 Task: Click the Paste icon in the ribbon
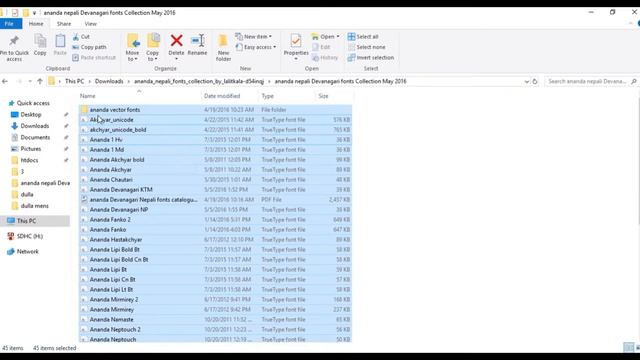click(60, 41)
